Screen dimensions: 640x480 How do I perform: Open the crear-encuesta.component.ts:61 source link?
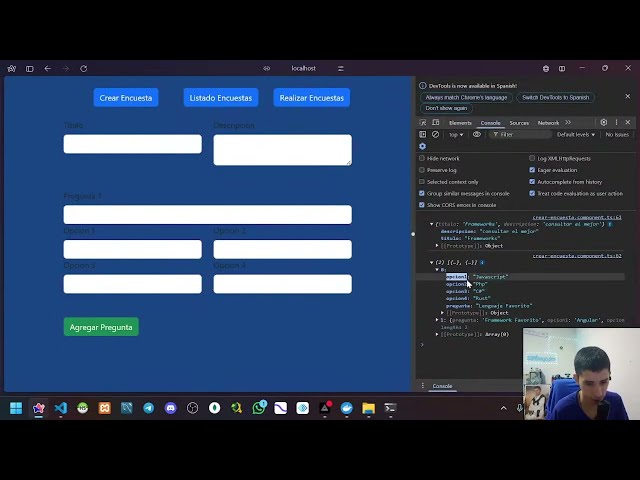[577, 217]
